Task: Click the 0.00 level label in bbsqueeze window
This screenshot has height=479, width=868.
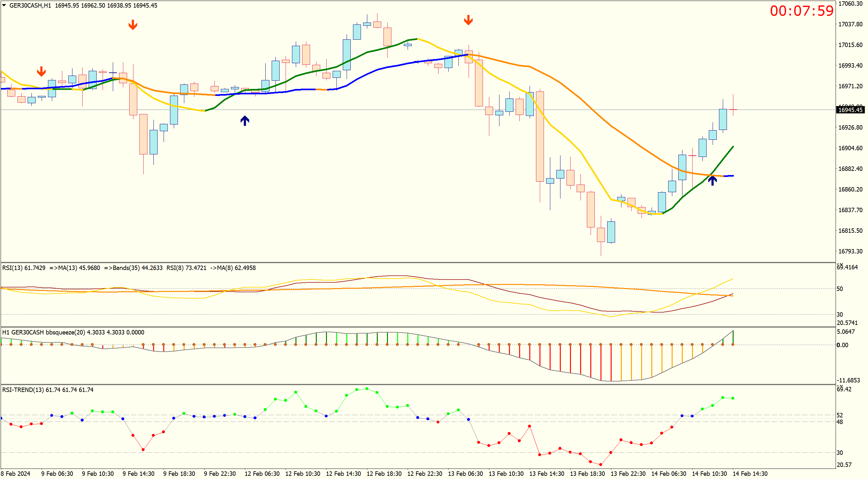Action: click(x=842, y=345)
